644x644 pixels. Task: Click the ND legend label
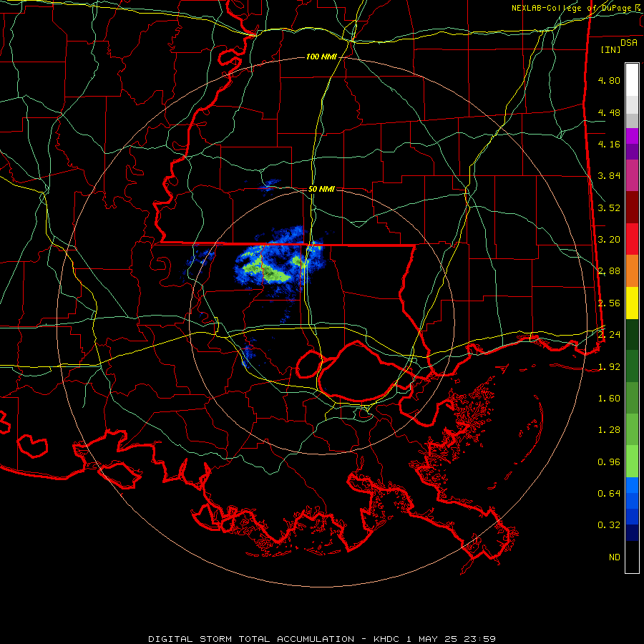(615, 557)
